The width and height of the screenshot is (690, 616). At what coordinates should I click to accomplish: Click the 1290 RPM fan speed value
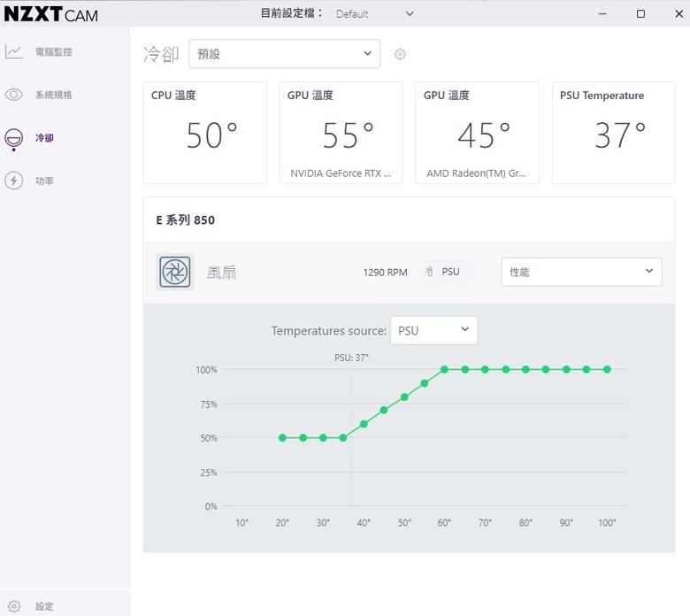[x=385, y=272]
